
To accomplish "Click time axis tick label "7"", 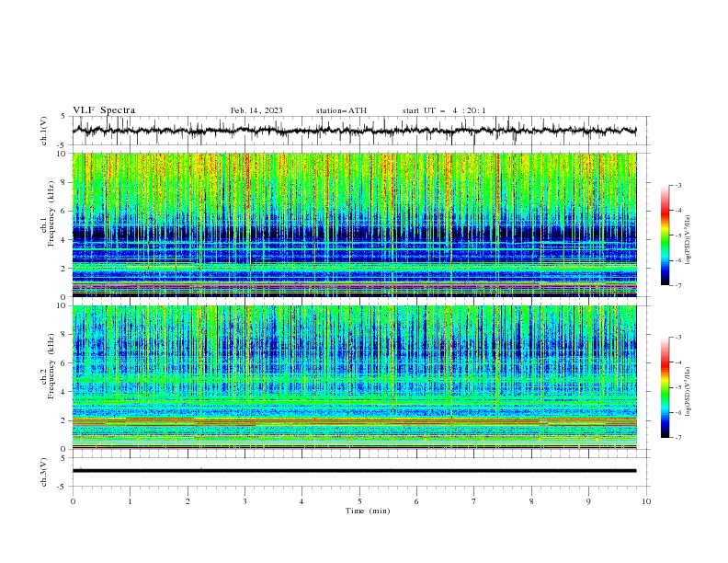I will point(474,501).
